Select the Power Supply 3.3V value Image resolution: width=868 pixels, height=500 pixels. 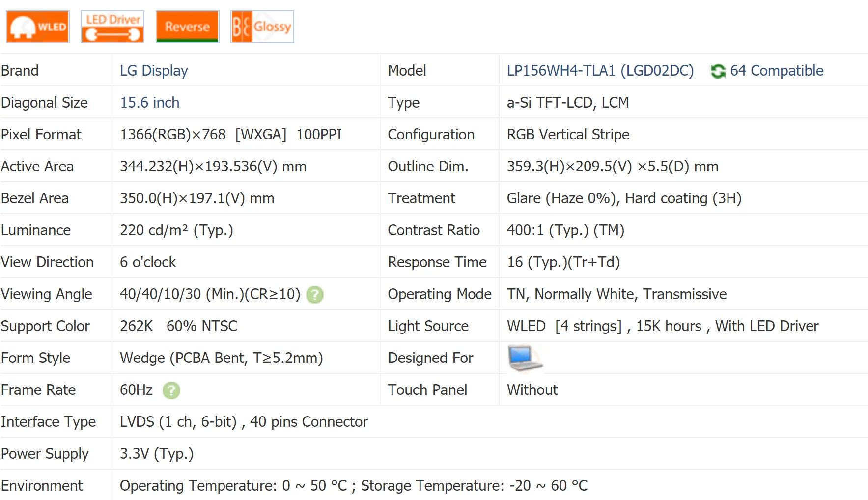click(x=157, y=453)
